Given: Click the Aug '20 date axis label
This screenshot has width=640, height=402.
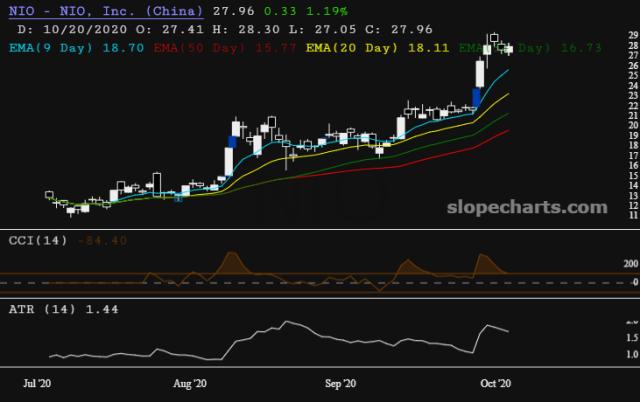Looking at the screenshot, I should click(x=189, y=383).
